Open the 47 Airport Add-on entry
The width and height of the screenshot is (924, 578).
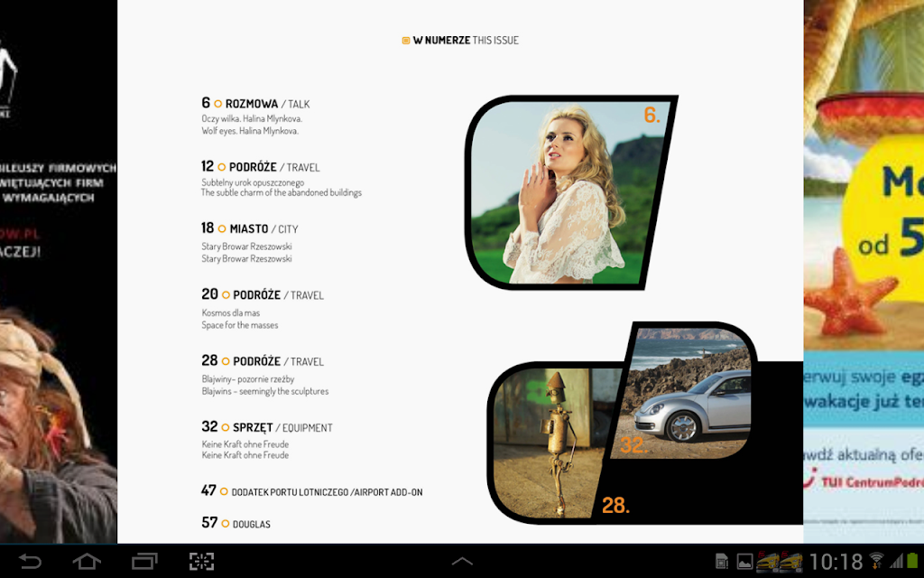[x=311, y=490]
